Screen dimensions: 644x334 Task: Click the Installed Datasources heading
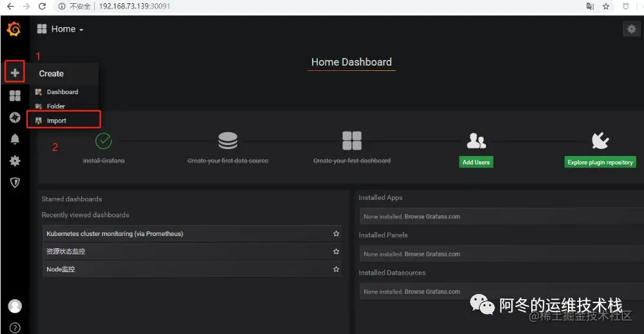point(392,273)
